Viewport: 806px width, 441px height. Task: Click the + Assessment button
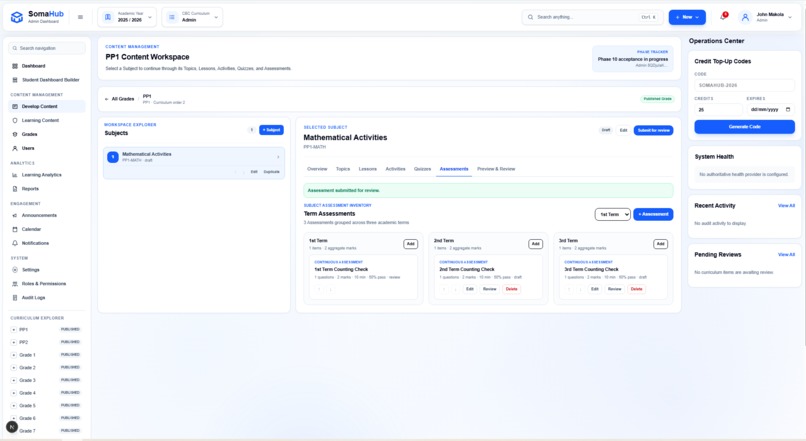[x=653, y=214]
